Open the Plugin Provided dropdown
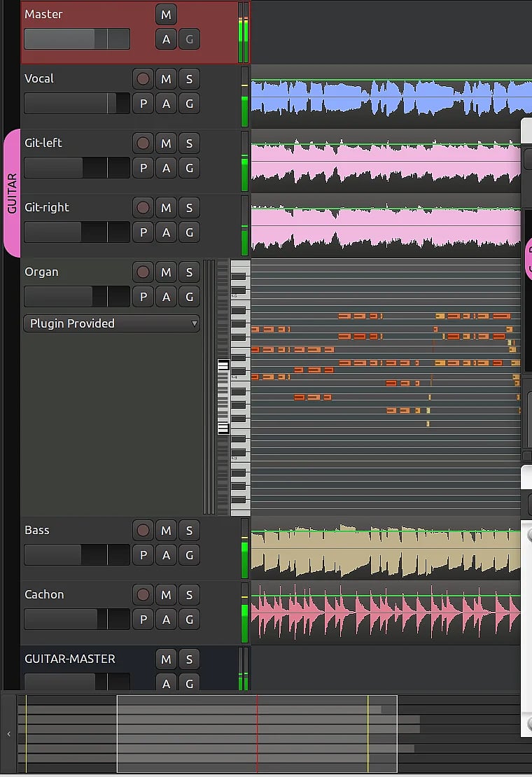 [x=111, y=323]
